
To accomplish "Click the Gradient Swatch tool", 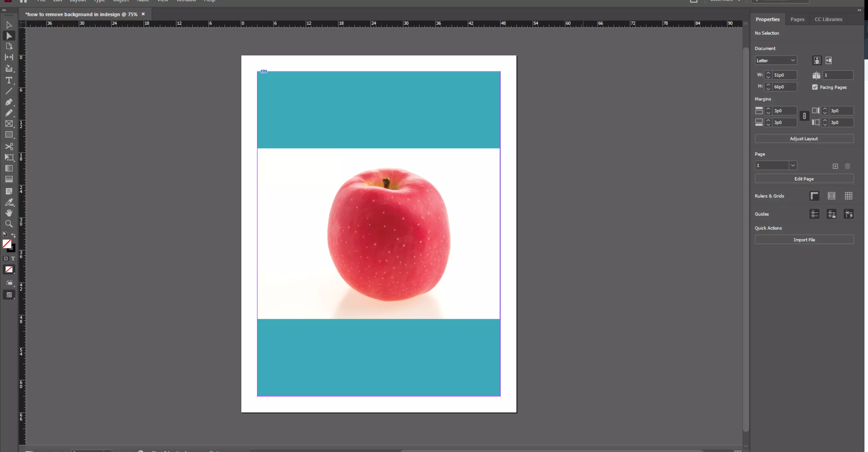I will coord(9,168).
